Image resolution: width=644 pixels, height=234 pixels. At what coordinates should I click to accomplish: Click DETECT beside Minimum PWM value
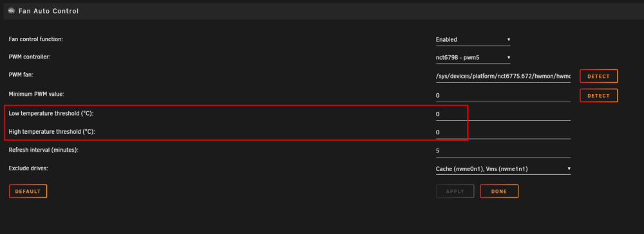pos(599,96)
